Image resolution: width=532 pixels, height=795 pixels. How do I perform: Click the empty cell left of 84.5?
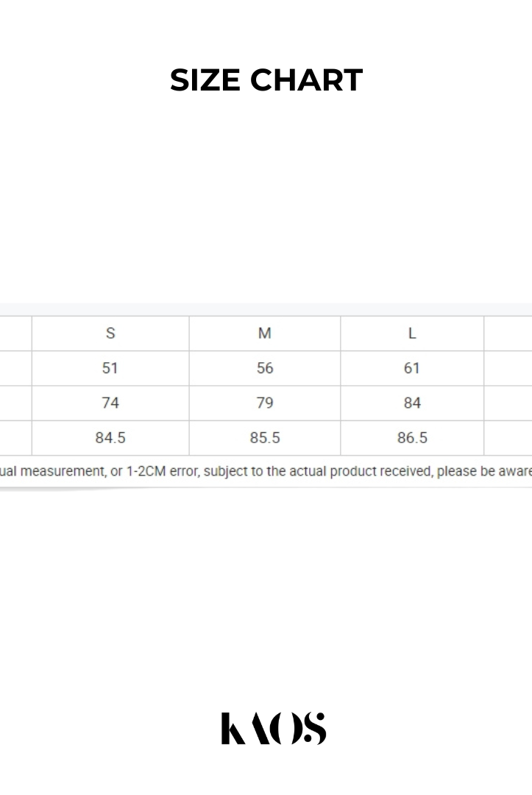click(x=15, y=438)
